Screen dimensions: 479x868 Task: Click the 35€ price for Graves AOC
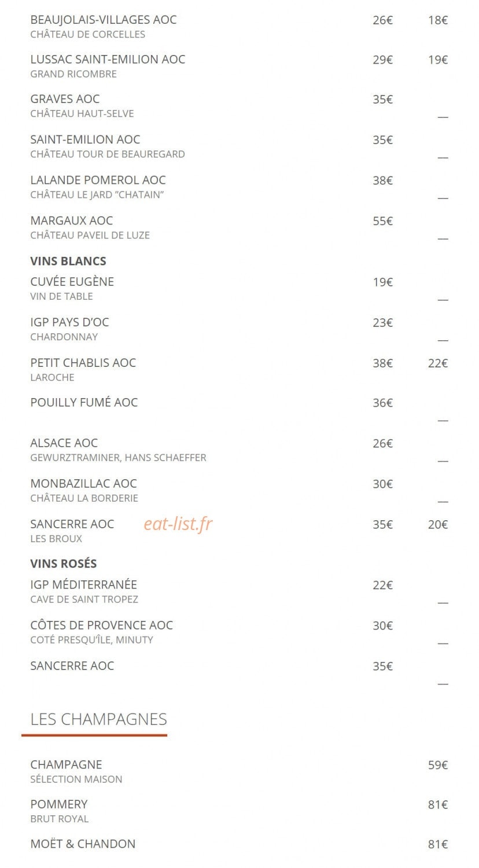[x=382, y=100]
